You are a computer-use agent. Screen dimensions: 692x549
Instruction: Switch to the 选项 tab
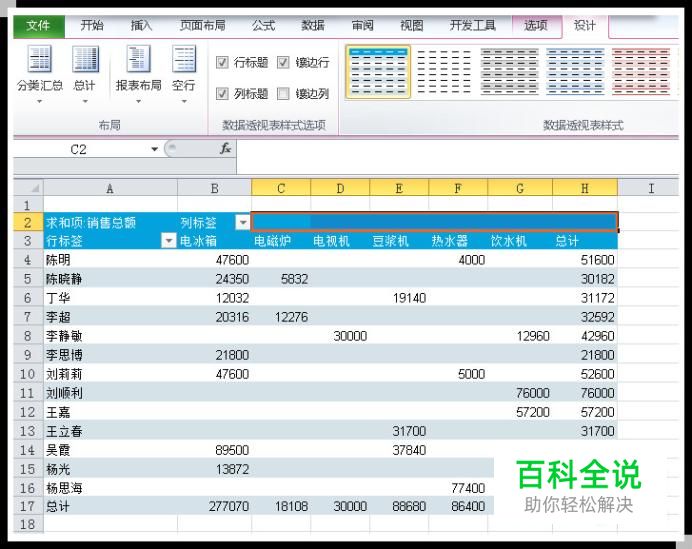[536, 26]
